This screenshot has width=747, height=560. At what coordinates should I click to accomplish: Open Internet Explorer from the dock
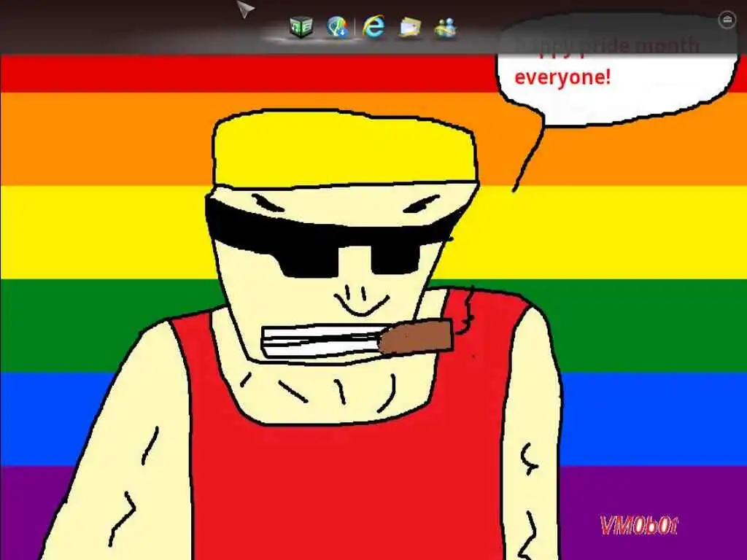(x=374, y=26)
